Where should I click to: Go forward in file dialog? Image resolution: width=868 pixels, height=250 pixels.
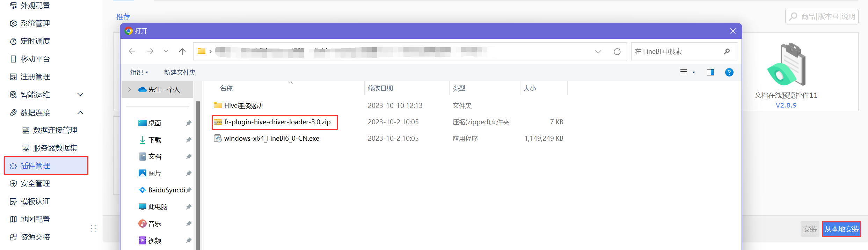coord(150,51)
